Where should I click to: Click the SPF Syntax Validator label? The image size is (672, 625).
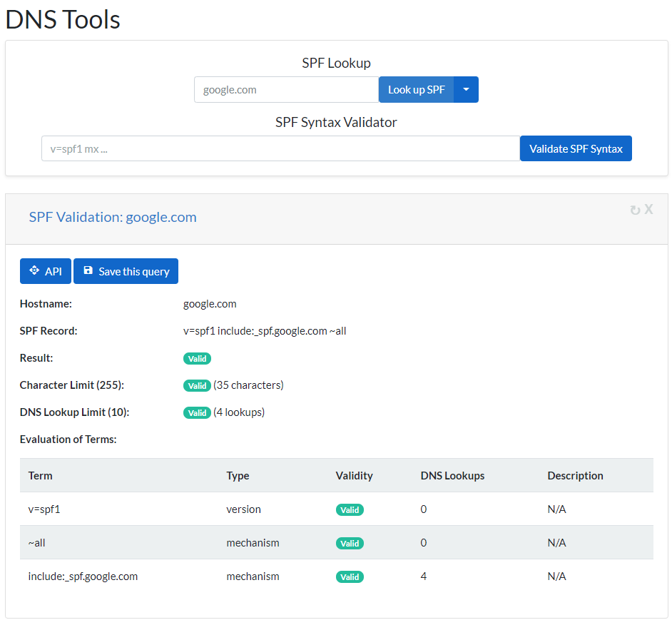tap(336, 123)
